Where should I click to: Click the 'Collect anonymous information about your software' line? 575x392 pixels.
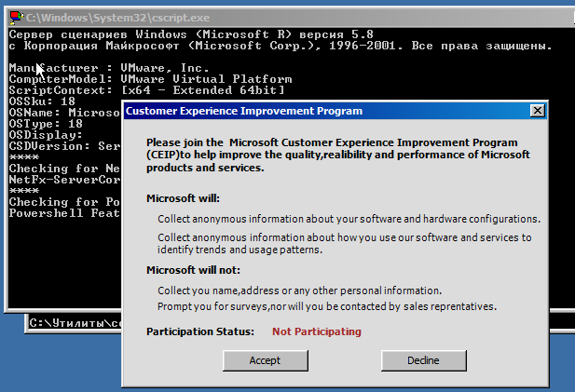(x=349, y=219)
